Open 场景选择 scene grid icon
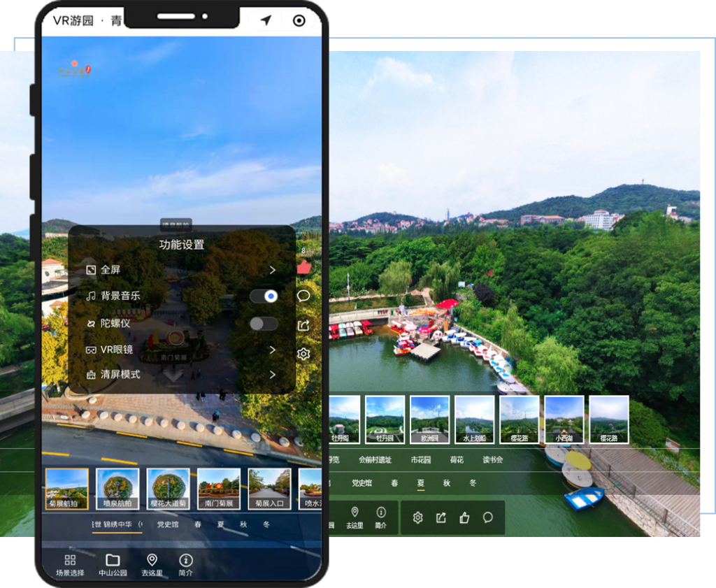This screenshot has width=716, height=588. pos(70,564)
